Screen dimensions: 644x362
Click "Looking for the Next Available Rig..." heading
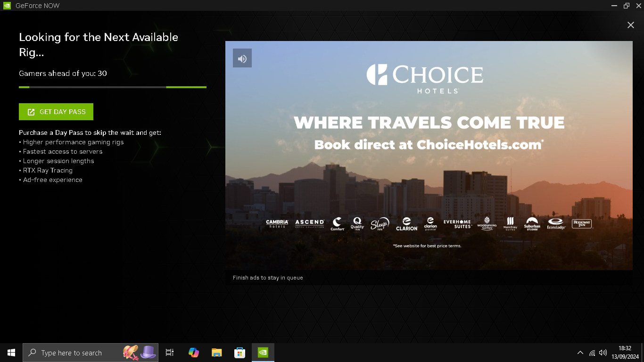99,45
